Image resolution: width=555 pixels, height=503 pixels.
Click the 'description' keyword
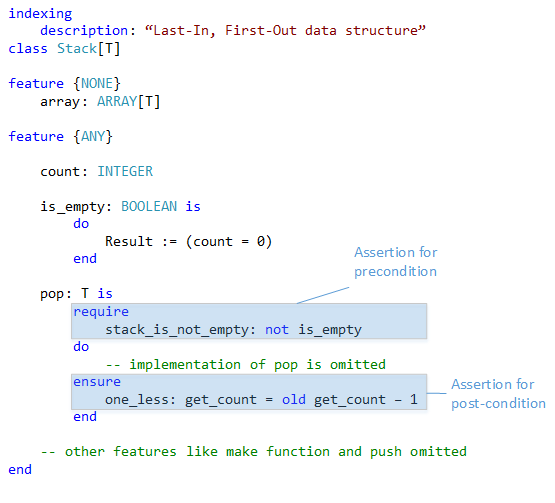tap(84, 31)
